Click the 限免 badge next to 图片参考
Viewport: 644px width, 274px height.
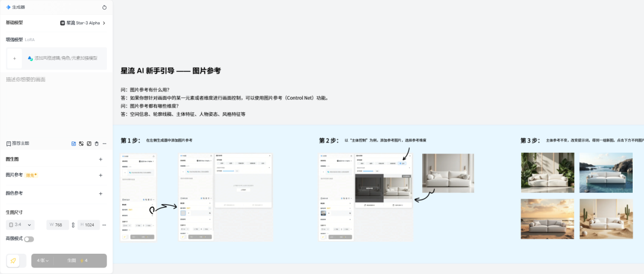pos(32,176)
